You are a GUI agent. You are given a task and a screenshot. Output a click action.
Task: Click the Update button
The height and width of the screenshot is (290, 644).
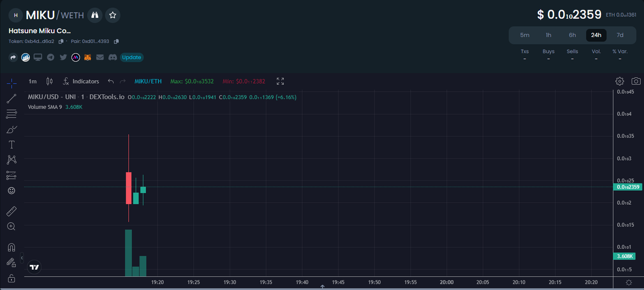131,57
